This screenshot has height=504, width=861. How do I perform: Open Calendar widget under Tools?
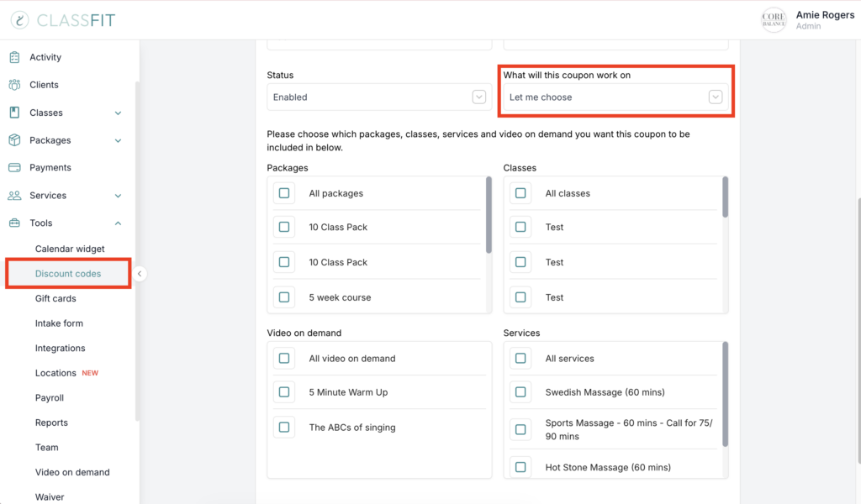pos(70,249)
